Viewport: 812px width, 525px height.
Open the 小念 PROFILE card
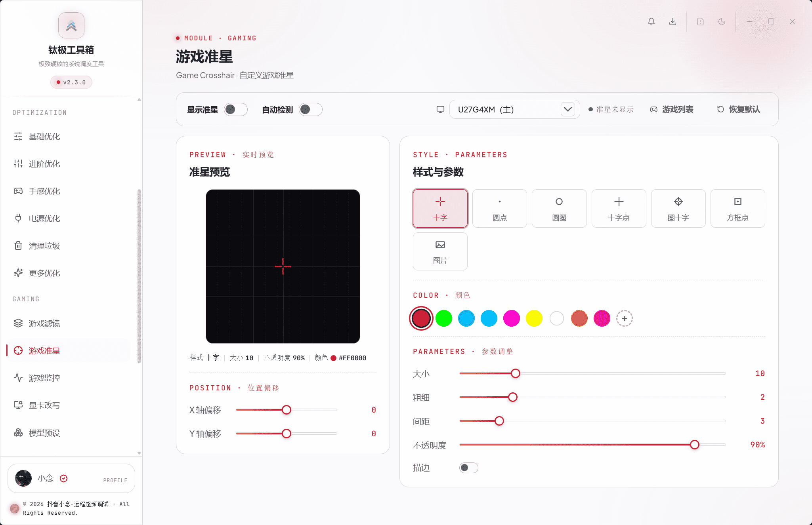pos(71,478)
